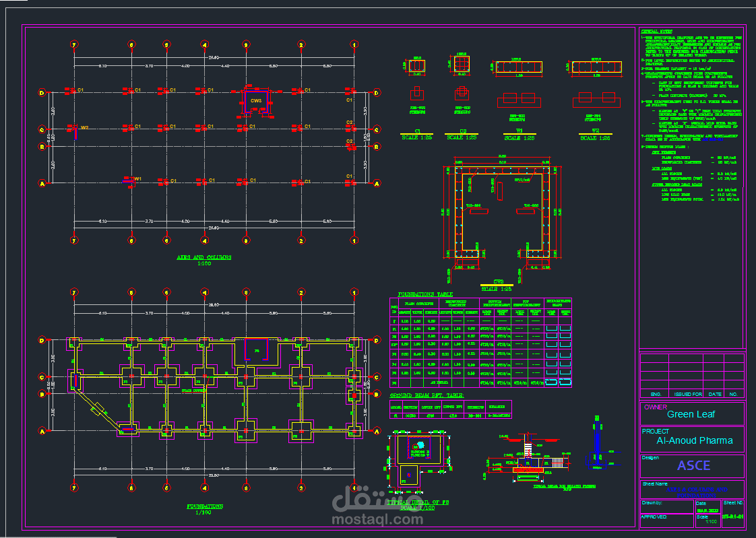Click the 'GROUND BEAM RFT. TABLE:' heading
This screenshot has height=538, width=756.
427,395
